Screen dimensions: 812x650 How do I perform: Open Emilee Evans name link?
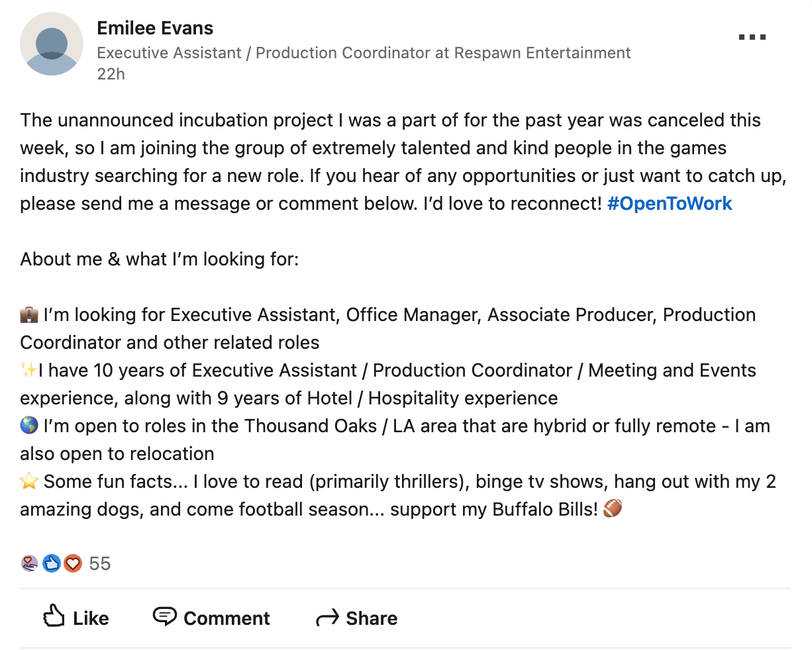155,28
